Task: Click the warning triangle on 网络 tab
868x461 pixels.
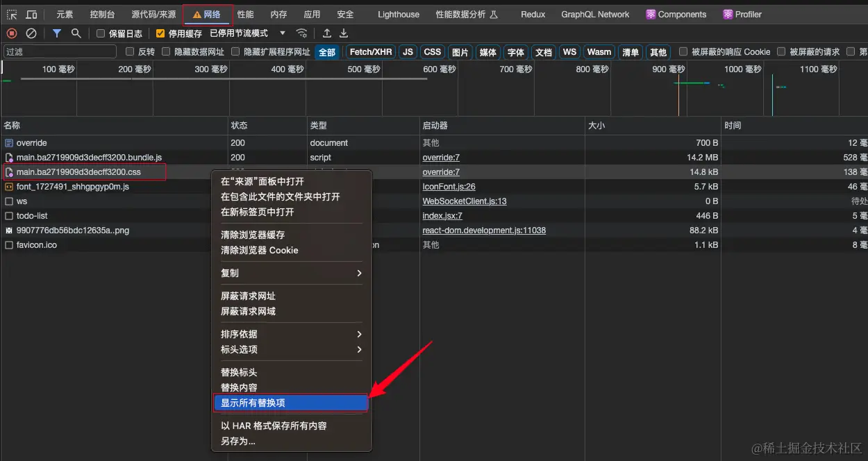Action: 197,15
